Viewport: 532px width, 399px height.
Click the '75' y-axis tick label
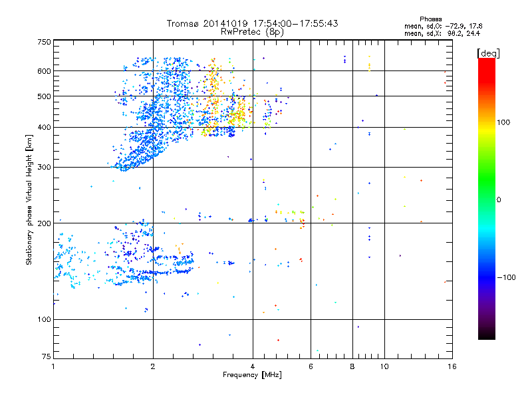pos(47,356)
